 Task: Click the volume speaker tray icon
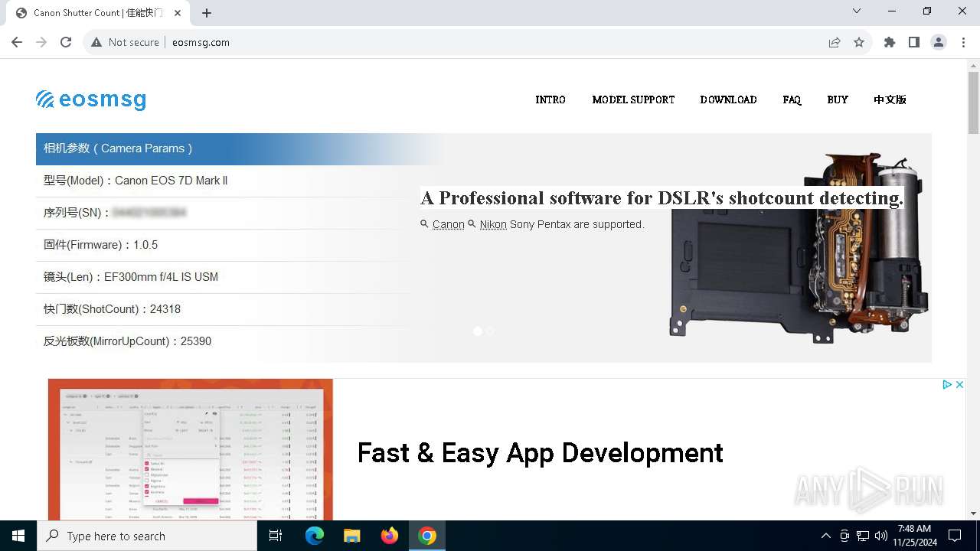coord(881,536)
